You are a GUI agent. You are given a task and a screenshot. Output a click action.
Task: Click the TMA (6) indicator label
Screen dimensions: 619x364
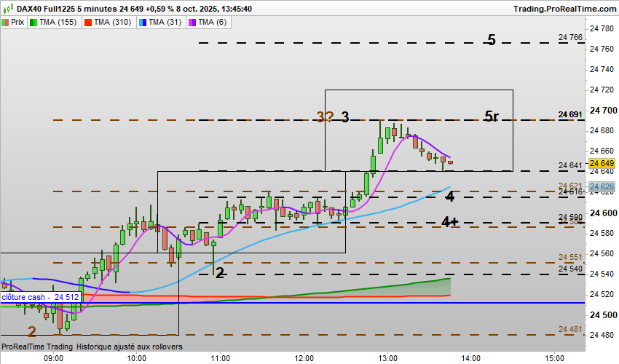pos(213,22)
